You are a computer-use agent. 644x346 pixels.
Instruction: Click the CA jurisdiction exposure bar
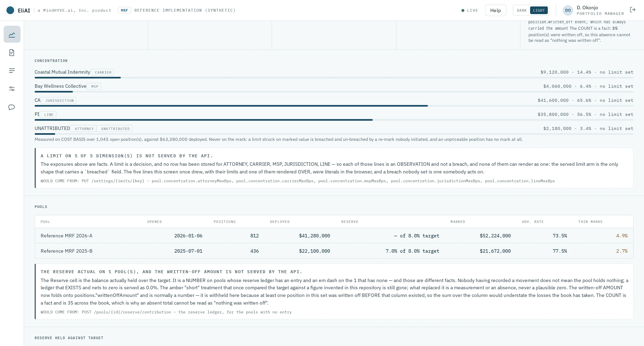click(x=334, y=106)
